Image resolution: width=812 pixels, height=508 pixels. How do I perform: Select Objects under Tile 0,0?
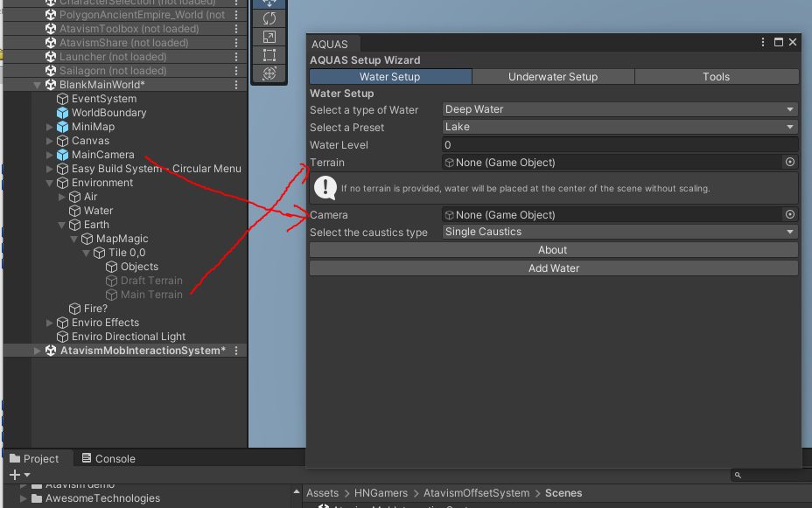click(139, 267)
